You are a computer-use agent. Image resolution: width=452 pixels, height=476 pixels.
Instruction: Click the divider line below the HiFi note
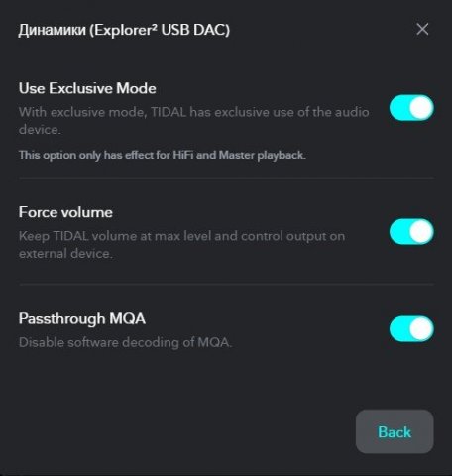[x=226, y=178]
